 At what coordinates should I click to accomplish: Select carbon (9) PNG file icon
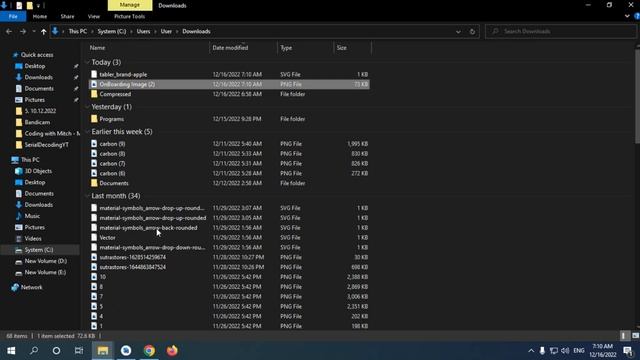click(x=94, y=144)
